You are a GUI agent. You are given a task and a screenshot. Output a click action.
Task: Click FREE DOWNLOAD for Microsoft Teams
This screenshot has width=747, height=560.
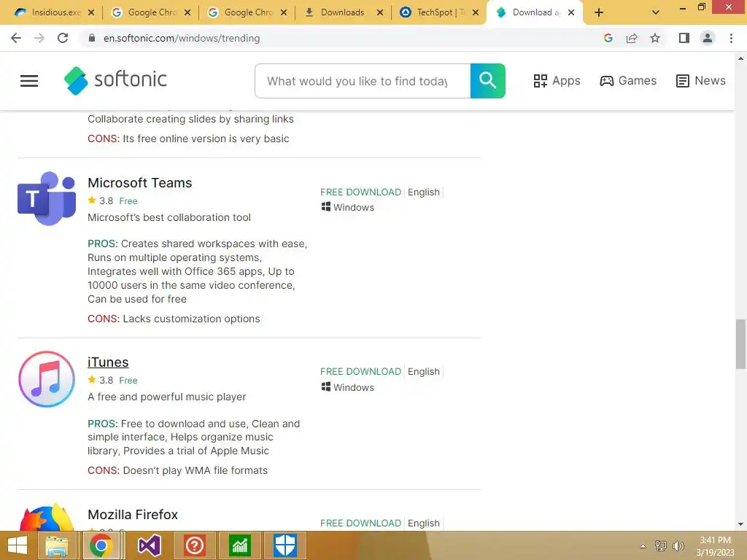360,192
